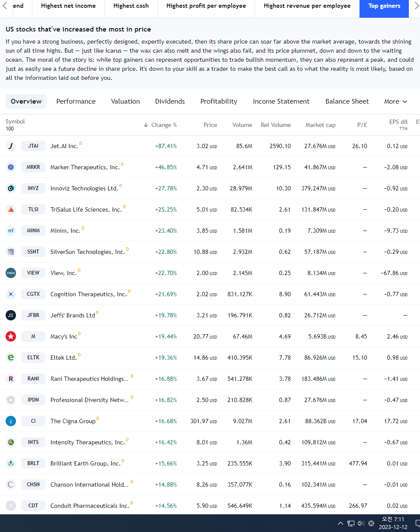Image resolution: width=420 pixels, height=532 pixels.
Task: Sort by the Rel Volume column header
Action: (276, 125)
